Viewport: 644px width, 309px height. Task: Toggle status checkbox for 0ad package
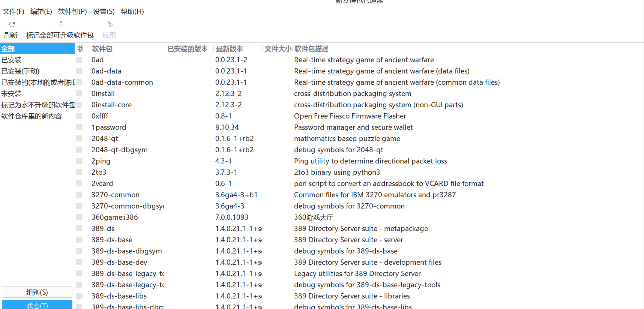[x=79, y=60]
